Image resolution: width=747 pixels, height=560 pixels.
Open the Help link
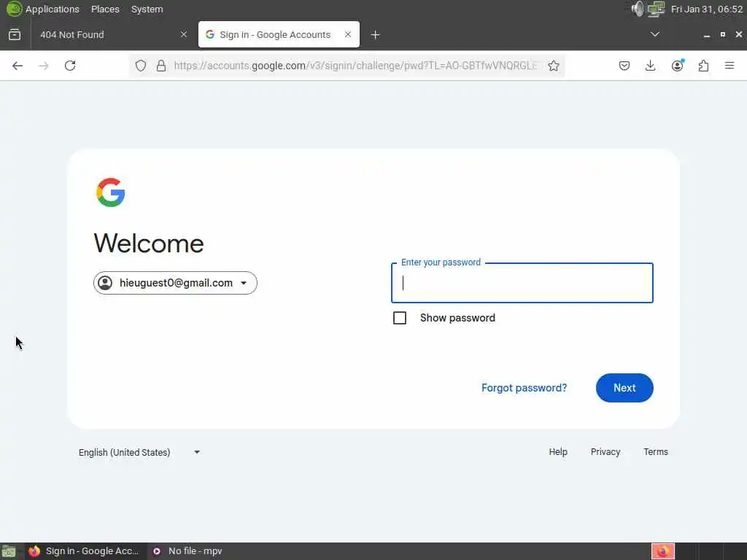tap(558, 451)
